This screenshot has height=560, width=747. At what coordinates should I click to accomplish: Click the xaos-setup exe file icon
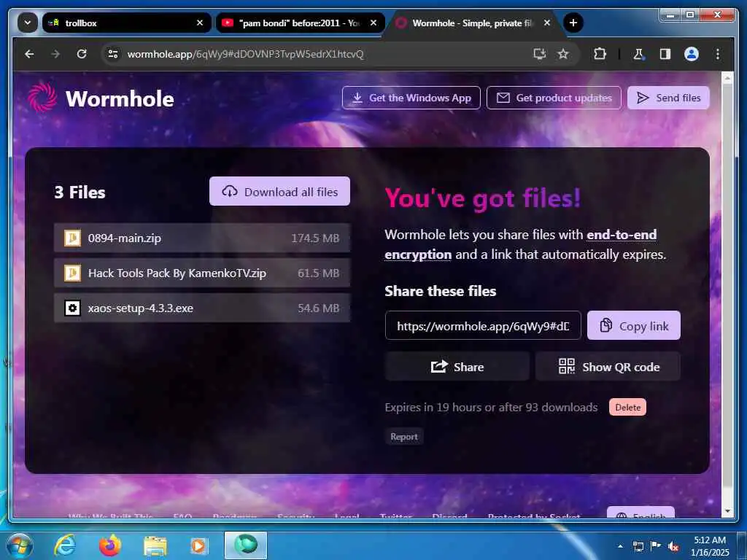pyautogui.click(x=72, y=308)
